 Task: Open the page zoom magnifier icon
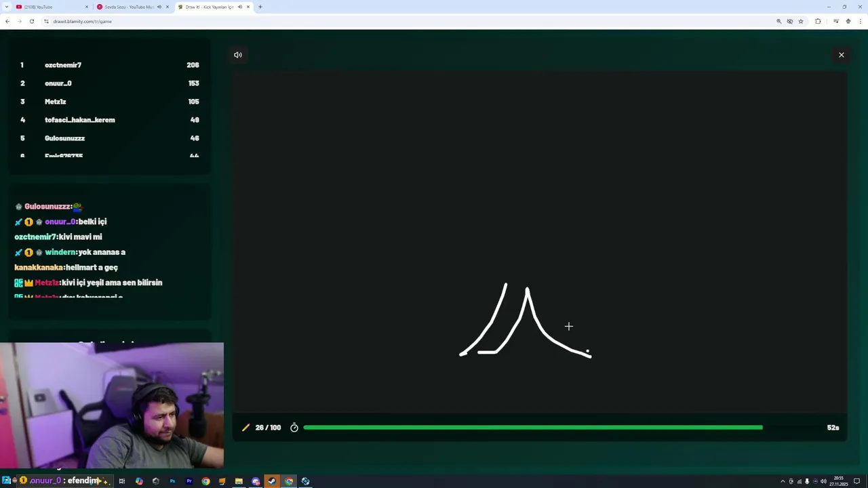pos(779,21)
